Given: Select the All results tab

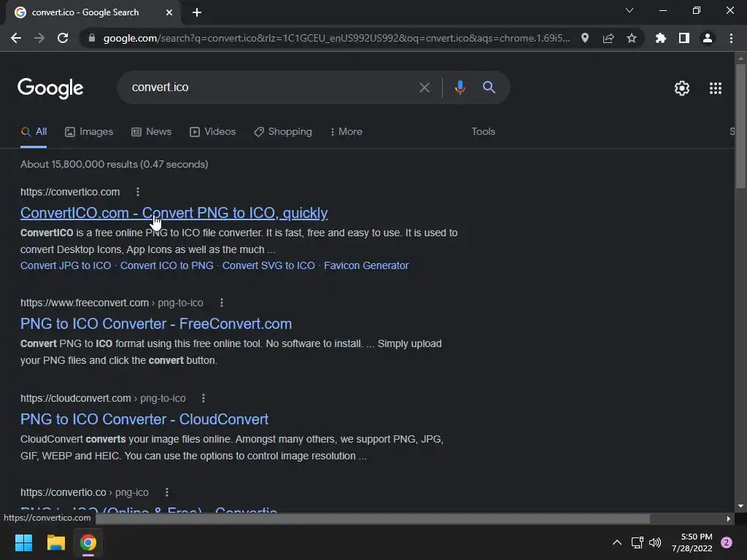Looking at the screenshot, I should (34, 132).
